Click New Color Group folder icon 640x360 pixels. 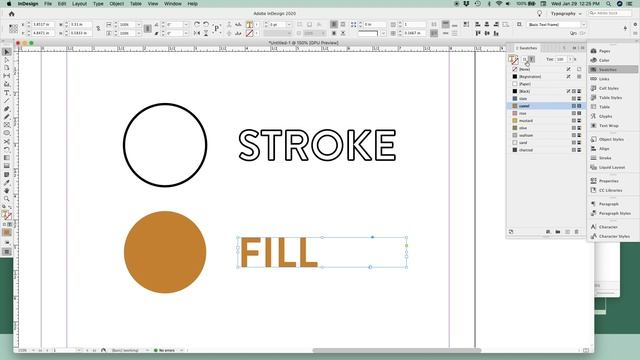tap(558, 232)
